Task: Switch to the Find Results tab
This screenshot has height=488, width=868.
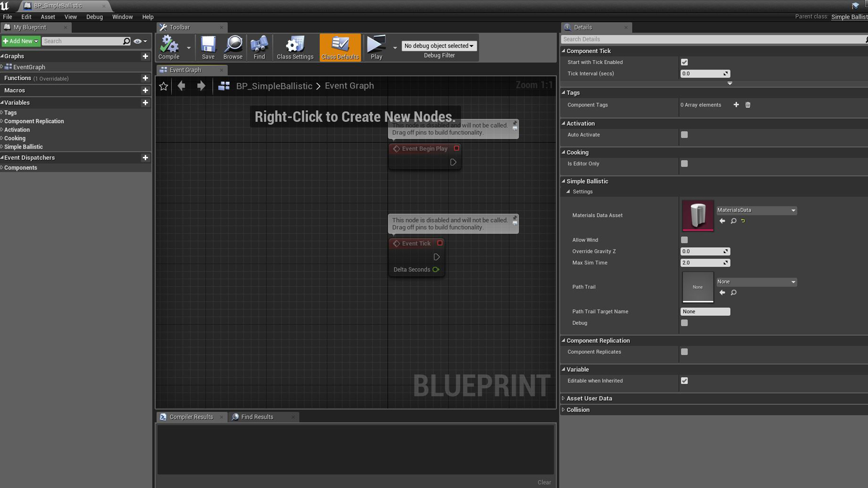Action: (x=257, y=417)
